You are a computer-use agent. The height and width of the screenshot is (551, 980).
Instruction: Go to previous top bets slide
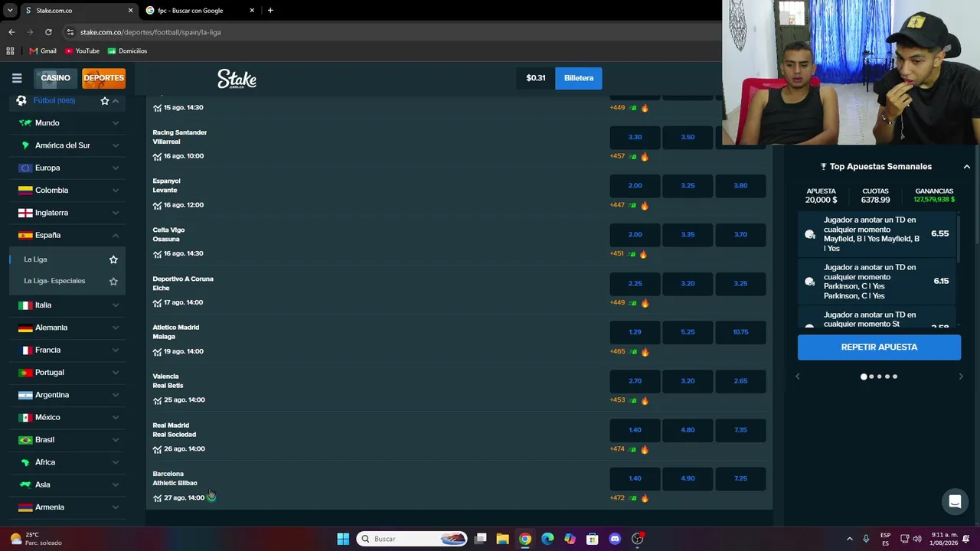coord(797,377)
